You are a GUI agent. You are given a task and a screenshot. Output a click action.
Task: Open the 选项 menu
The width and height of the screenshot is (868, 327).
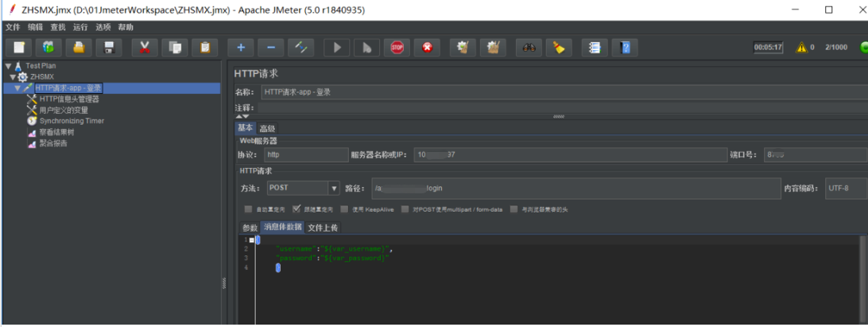103,27
